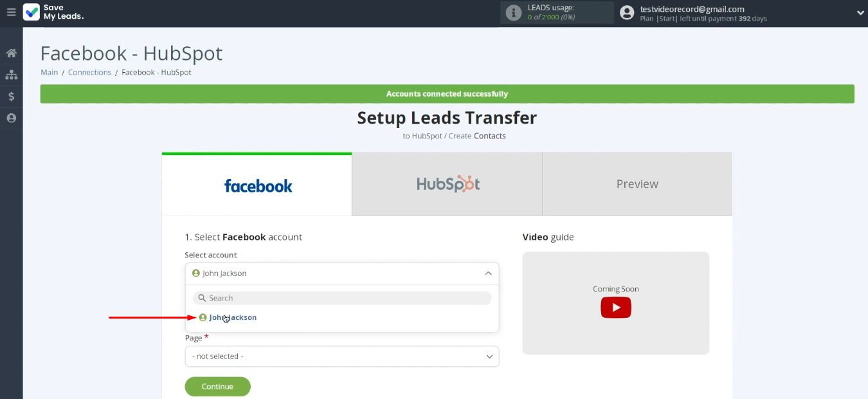Click the LEADS usage info icon
The height and width of the screenshot is (399, 868).
513,12
